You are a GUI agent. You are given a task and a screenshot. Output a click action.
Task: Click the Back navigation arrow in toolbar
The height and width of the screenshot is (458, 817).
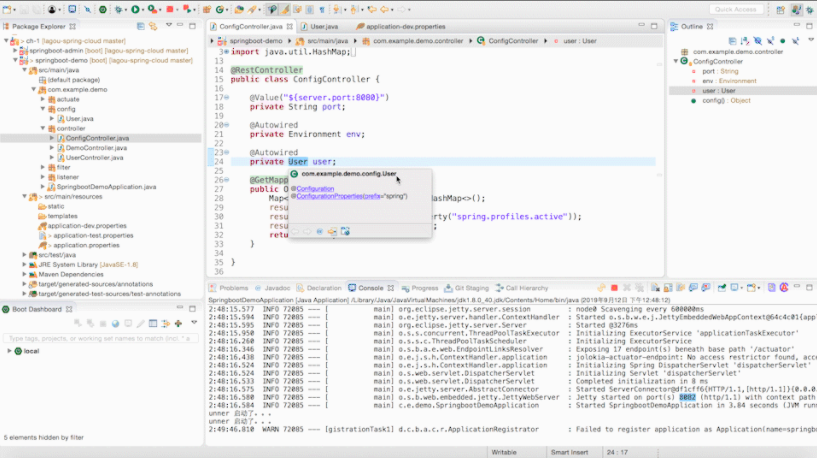click(x=385, y=9)
